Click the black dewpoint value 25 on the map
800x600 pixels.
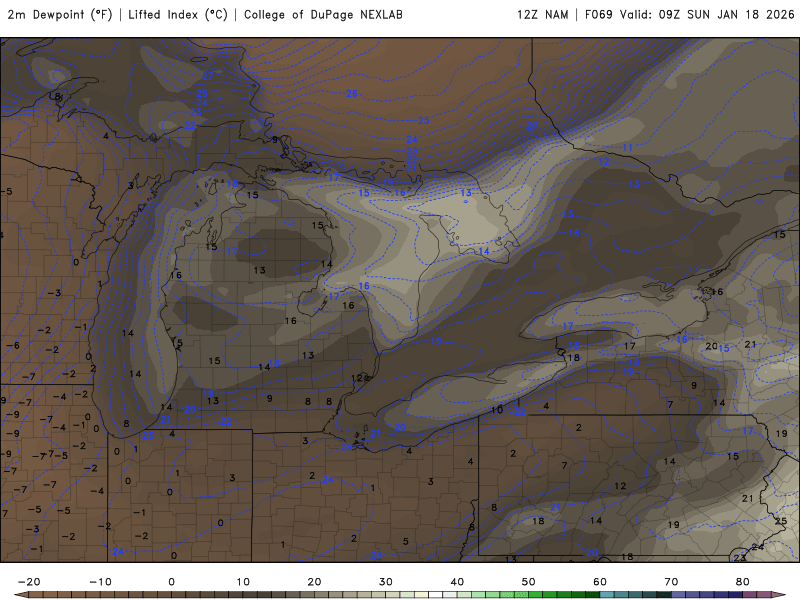tap(781, 521)
